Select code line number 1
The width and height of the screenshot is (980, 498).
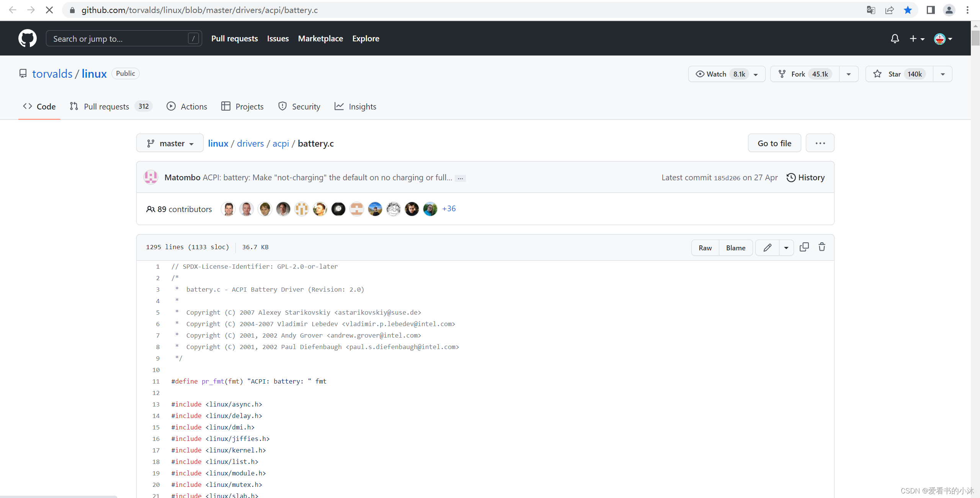158,266
